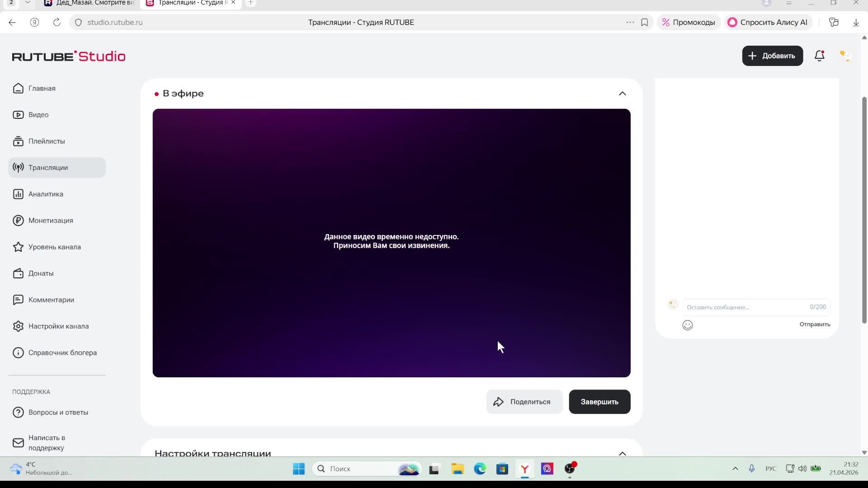Click the Завершить button
This screenshot has width=868, height=488.
click(599, 402)
